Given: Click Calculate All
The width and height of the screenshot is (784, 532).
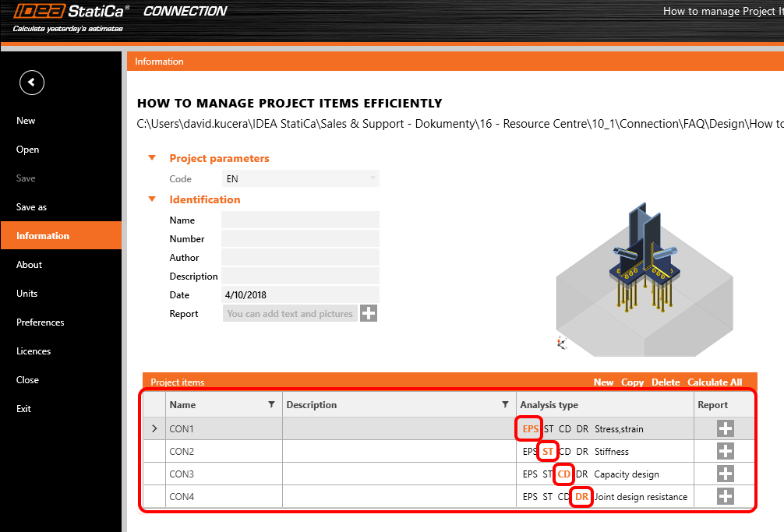Looking at the screenshot, I should (715, 382).
